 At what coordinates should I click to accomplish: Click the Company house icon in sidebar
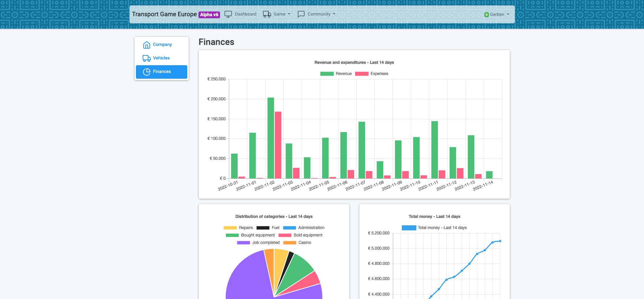click(147, 45)
